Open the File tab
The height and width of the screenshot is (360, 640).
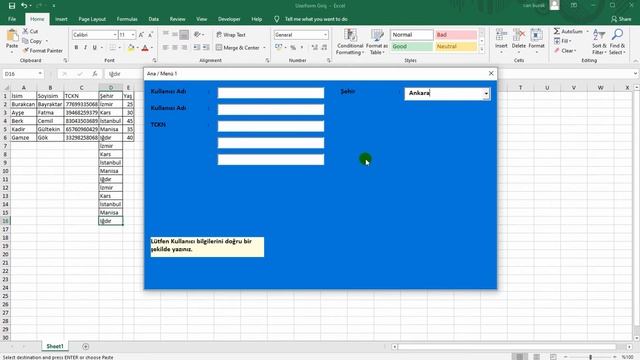pos(12,19)
